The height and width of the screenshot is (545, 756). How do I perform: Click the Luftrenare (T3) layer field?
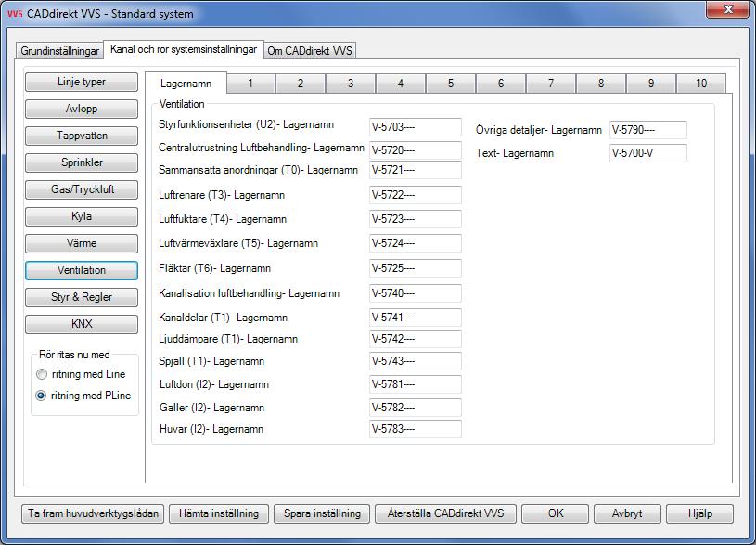pyautogui.click(x=416, y=195)
